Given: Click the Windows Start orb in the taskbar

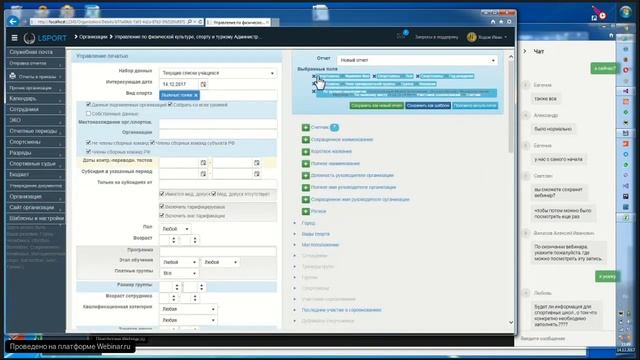Looking at the screenshot, I should (625, 12).
